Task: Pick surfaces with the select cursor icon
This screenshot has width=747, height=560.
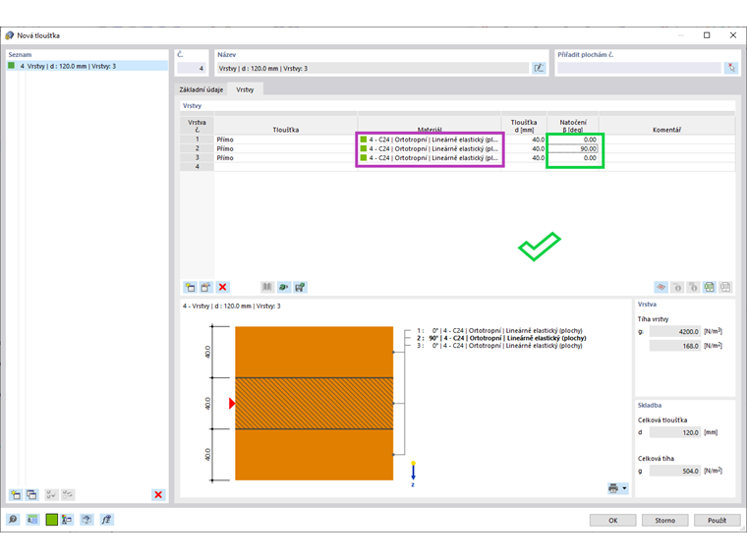Action: 731,68
